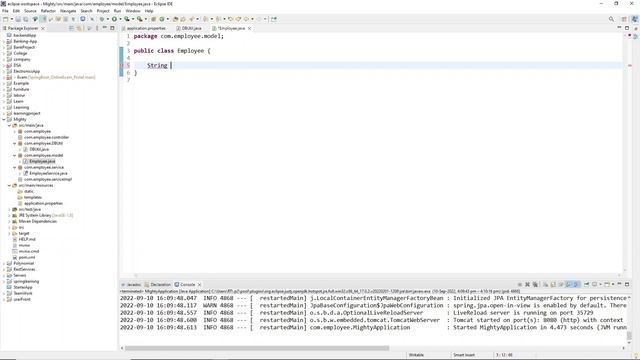Click the External Tools run icon
Image resolution: width=640 pixels, height=360 pixels.
(140, 19)
